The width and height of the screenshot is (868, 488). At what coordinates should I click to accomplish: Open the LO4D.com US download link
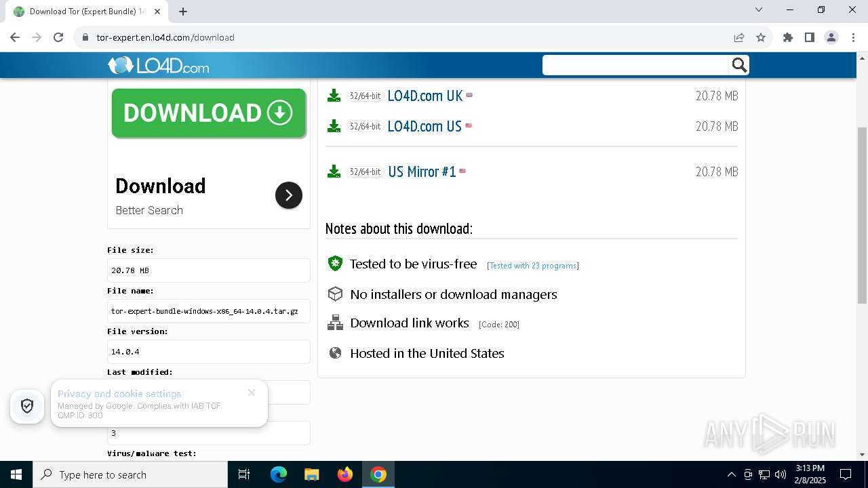click(424, 126)
